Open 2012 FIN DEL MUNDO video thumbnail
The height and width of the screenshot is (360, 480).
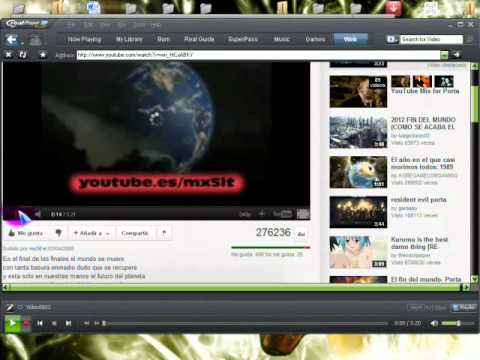tap(358, 132)
